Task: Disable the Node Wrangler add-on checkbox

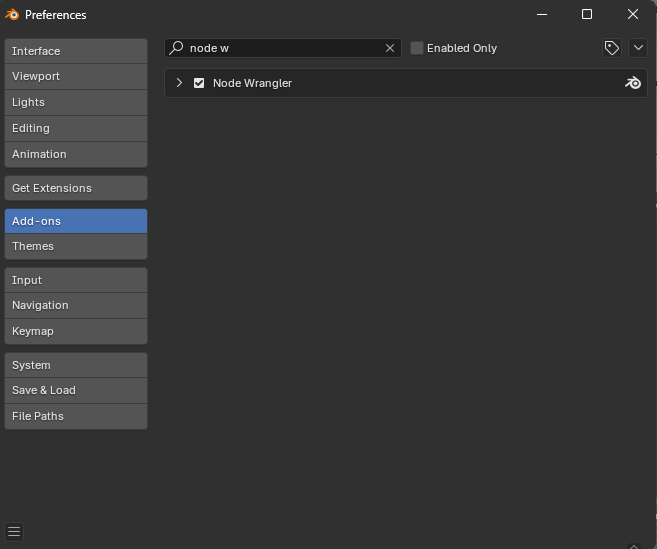Action: tap(199, 83)
